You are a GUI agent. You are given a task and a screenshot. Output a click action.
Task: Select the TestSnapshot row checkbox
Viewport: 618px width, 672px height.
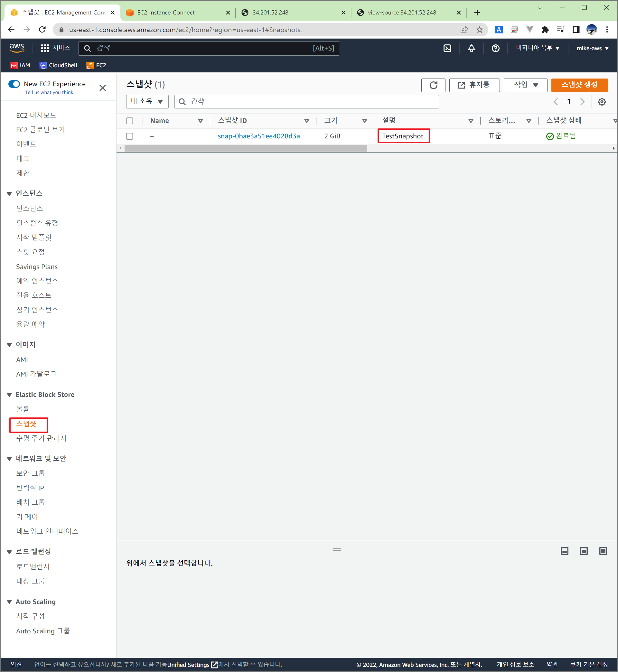129,136
